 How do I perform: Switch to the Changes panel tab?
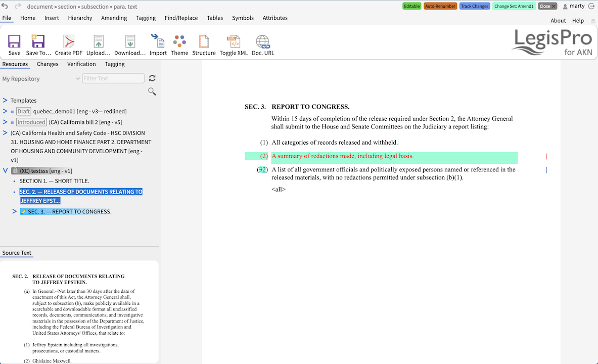tap(48, 64)
